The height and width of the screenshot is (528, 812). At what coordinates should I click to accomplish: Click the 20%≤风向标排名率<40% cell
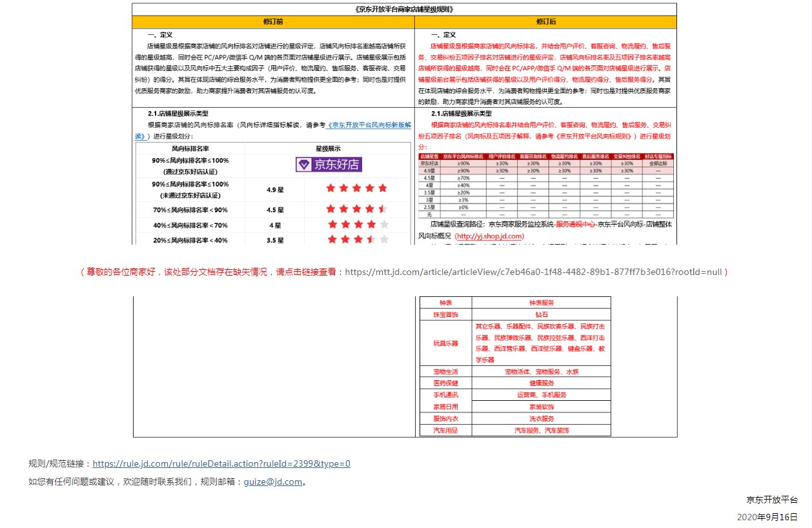tap(190, 240)
